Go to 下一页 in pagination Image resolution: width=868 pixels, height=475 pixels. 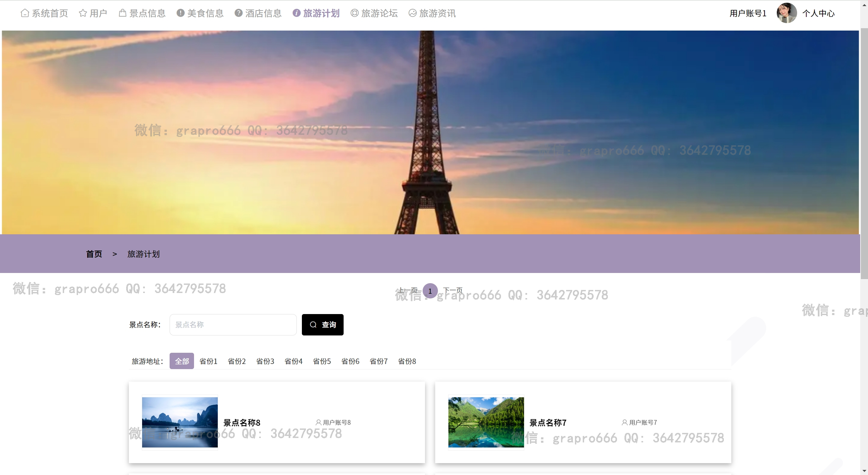tap(453, 290)
